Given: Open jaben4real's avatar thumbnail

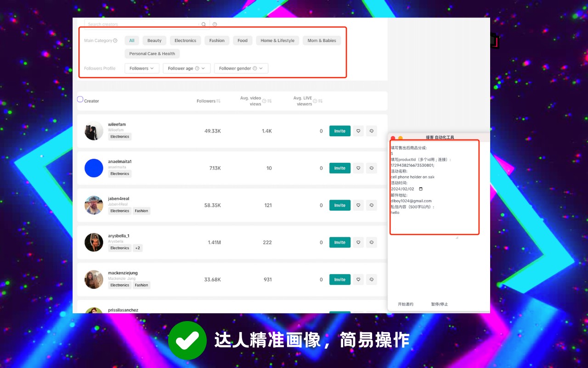Looking at the screenshot, I should (x=94, y=205).
